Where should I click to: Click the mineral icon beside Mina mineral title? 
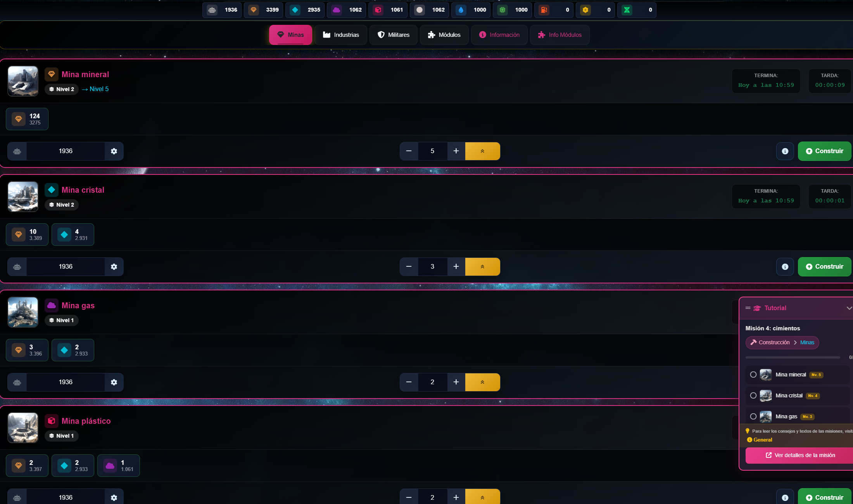52,74
